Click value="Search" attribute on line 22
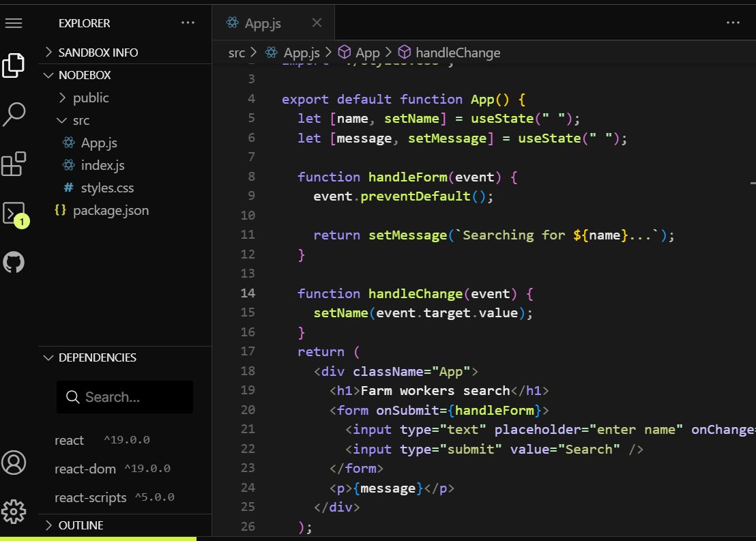Screen dimensions: 756x541 pos(565,450)
